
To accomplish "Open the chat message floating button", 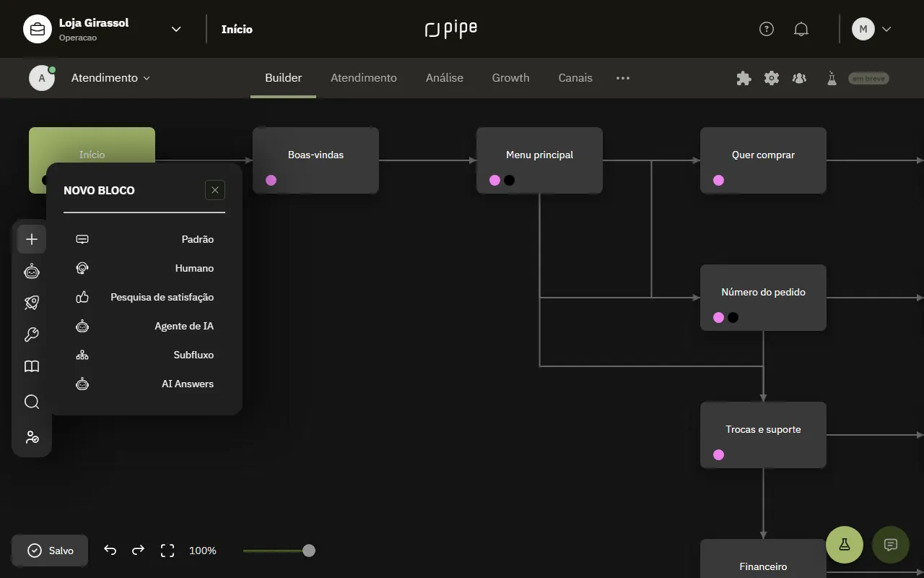I will [891, 545].
